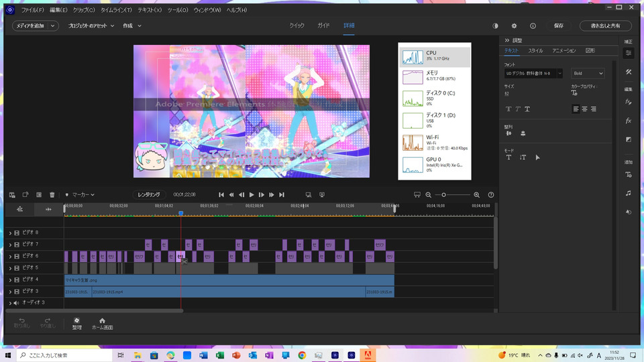The width and height of the screenshot is (644, 362).
Task: Go to ホーム画面 button
Action: click(x=102, y=323)
